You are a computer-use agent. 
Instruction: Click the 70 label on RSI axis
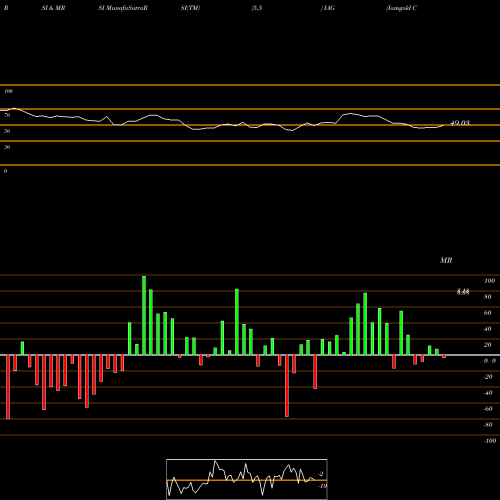coord(7,115)
